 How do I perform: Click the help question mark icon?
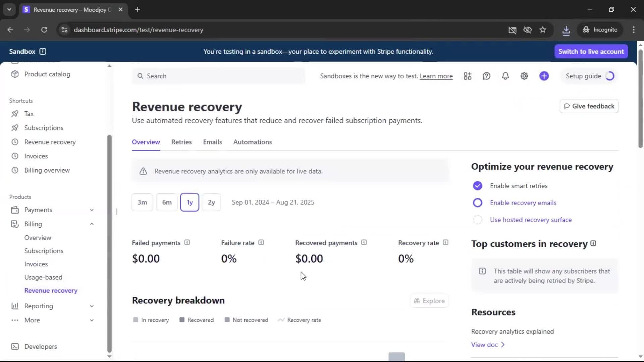(x=486, y=76)
